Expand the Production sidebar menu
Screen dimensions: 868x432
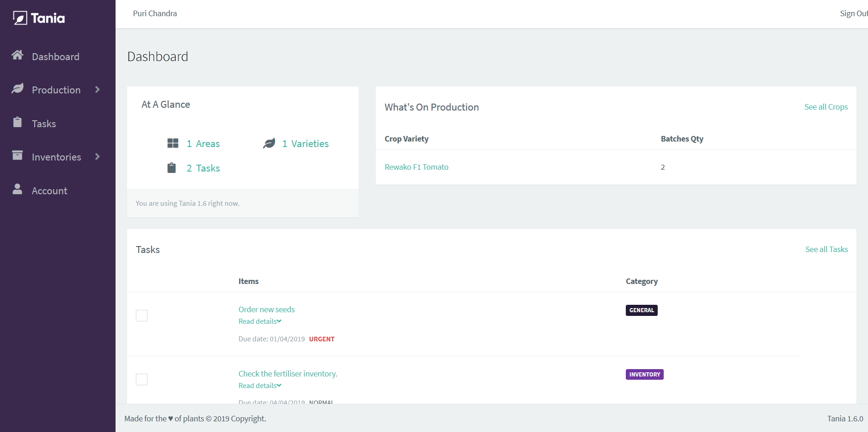click(x=98, y=90)
